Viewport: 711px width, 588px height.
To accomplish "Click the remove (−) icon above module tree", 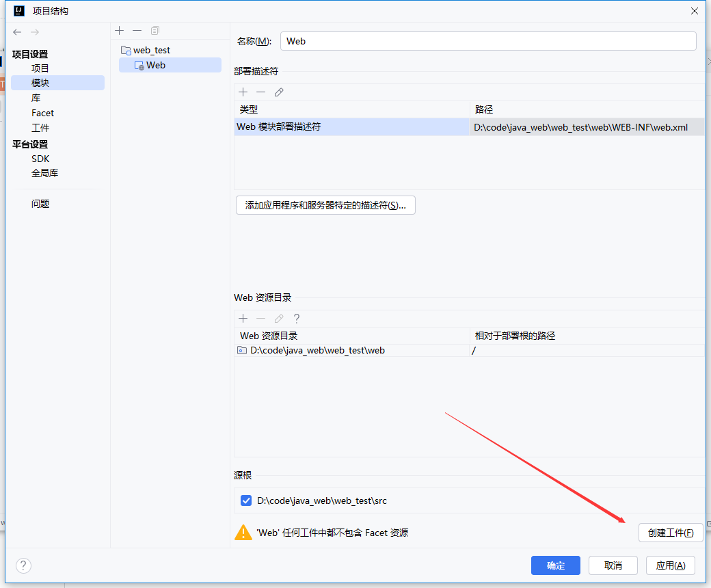I will (137, 31).
